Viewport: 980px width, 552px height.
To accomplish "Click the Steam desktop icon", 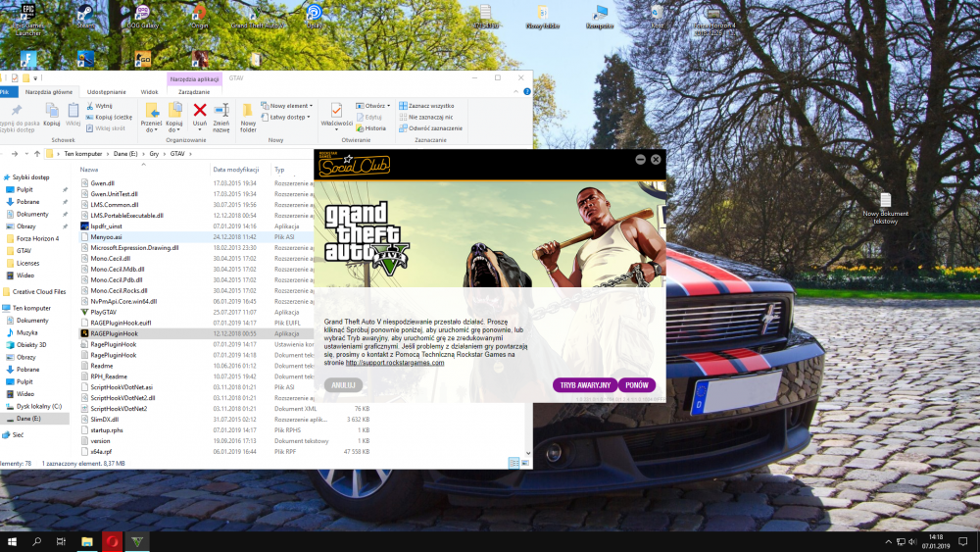I will pyautogui.click(x=85, y=17).
